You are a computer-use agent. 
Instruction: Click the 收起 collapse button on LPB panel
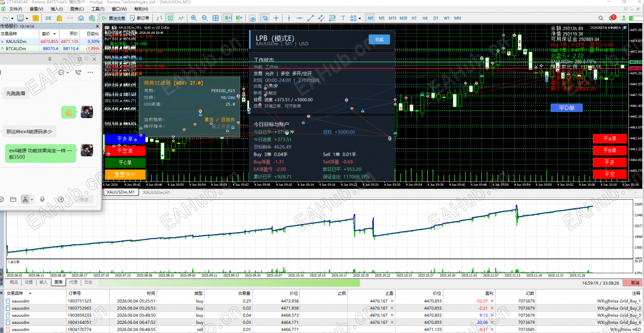point(379,39)
